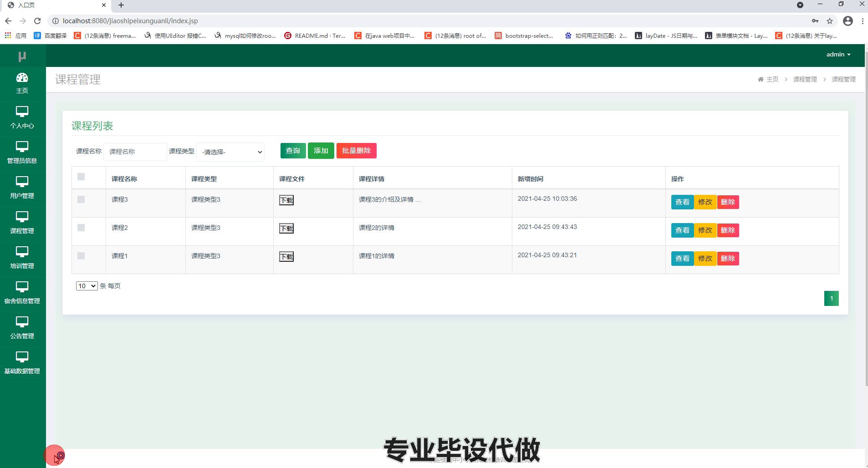Open Chrome tab search dropdown arrow

point(800,5)
